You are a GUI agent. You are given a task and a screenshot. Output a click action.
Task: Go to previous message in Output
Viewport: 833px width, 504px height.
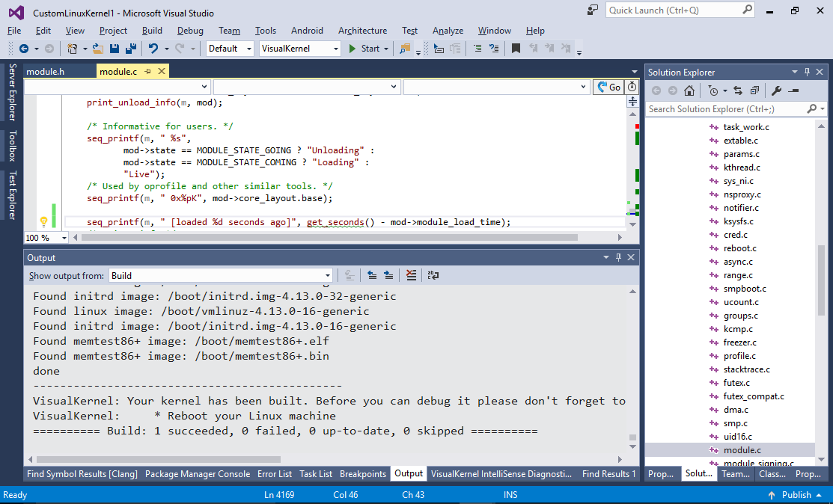(372, 275)
